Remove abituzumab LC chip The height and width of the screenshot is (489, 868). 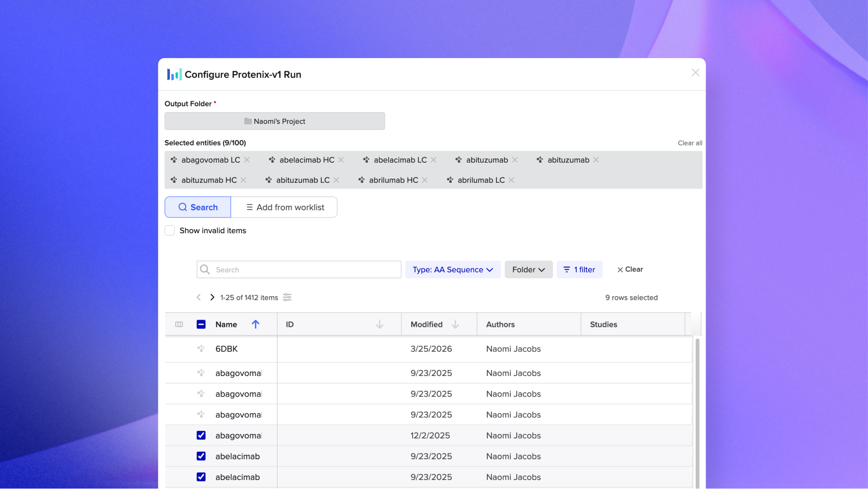click(x=336, y=180)
